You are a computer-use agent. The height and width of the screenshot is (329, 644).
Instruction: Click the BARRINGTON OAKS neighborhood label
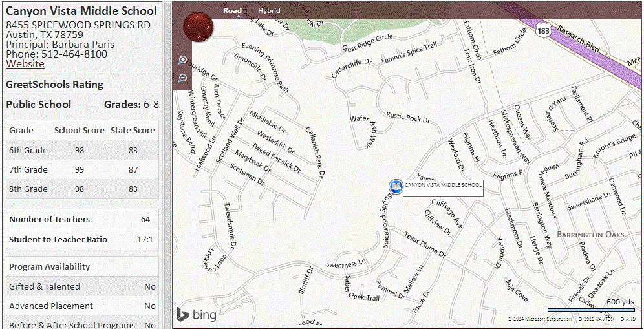pyautogui.click(x=590, y=235)
